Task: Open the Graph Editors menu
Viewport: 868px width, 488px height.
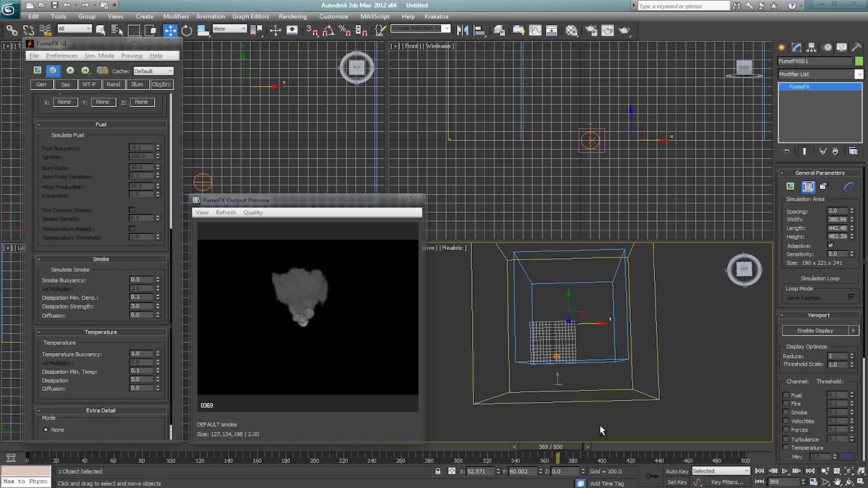Action: click(250, 16)
